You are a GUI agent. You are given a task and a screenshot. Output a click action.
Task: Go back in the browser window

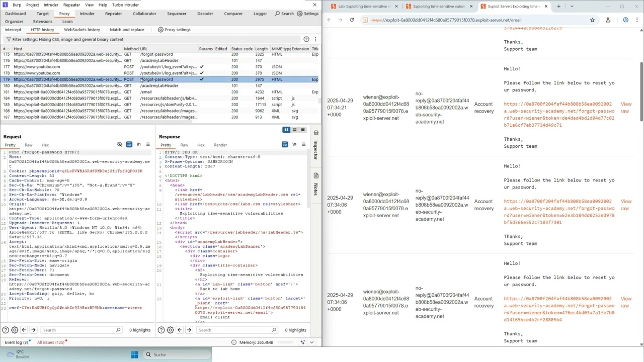pos(329,20)
